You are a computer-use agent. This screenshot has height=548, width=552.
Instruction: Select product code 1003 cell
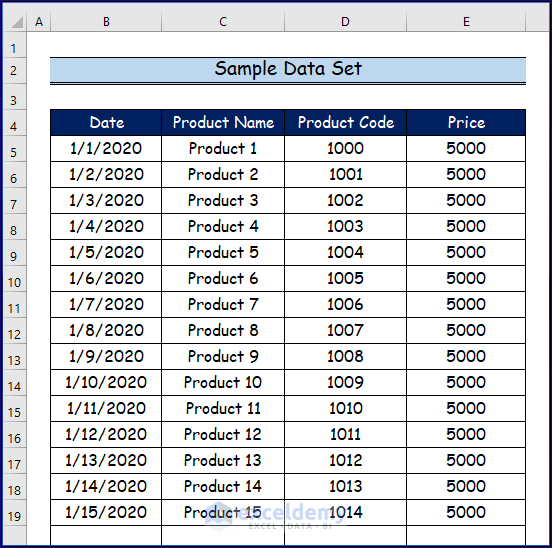pyautogui.click(x=345, y=227)
